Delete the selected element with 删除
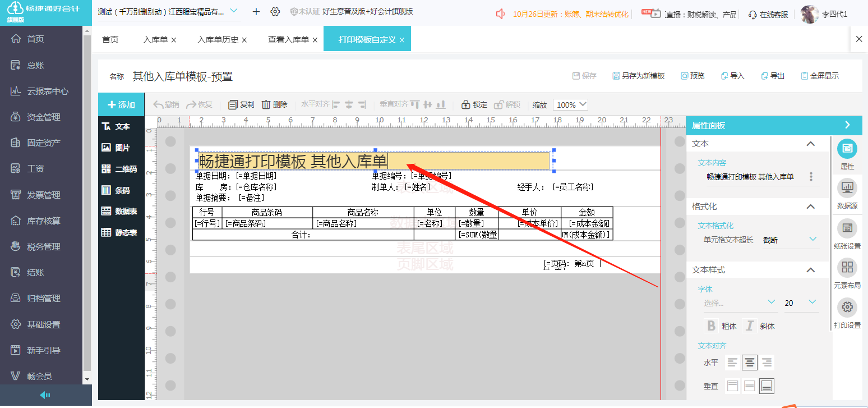The image size is (868, 408). (275, 104)
